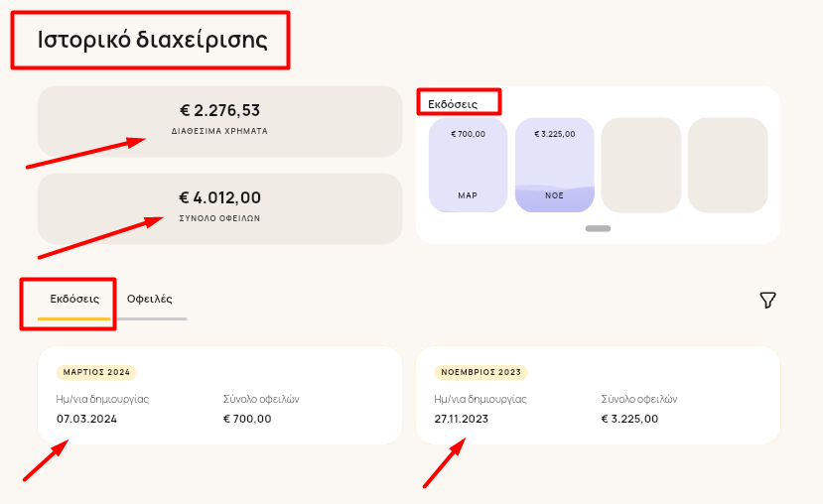Click the Εκδόσεις heading in carousel panel
823x504 pixels.
point(453,104)
